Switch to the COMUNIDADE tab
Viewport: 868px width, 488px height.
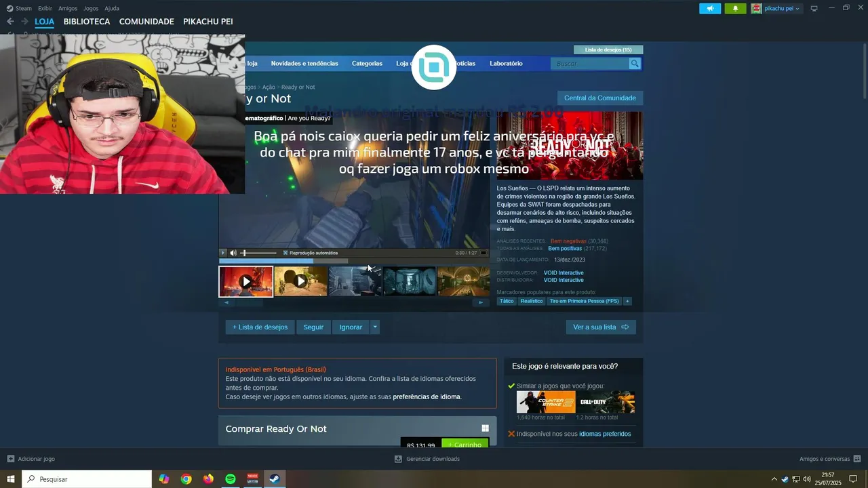(x=146, y=22)
